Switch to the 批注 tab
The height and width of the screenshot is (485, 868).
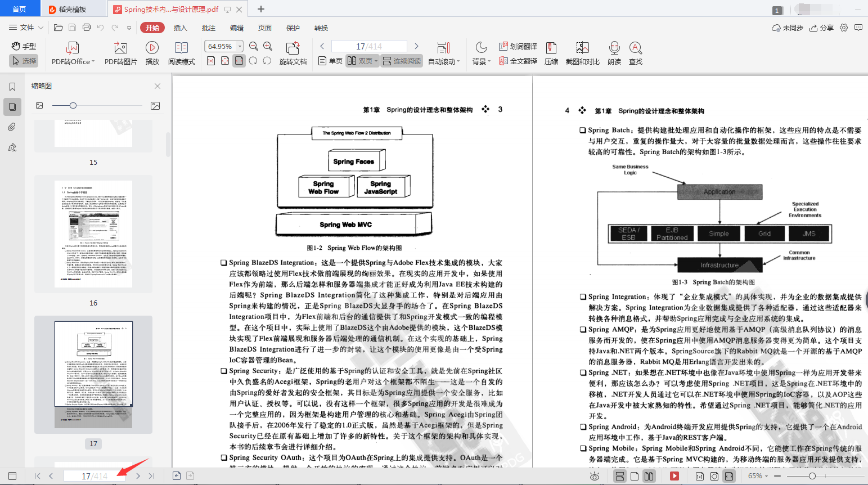209,28
